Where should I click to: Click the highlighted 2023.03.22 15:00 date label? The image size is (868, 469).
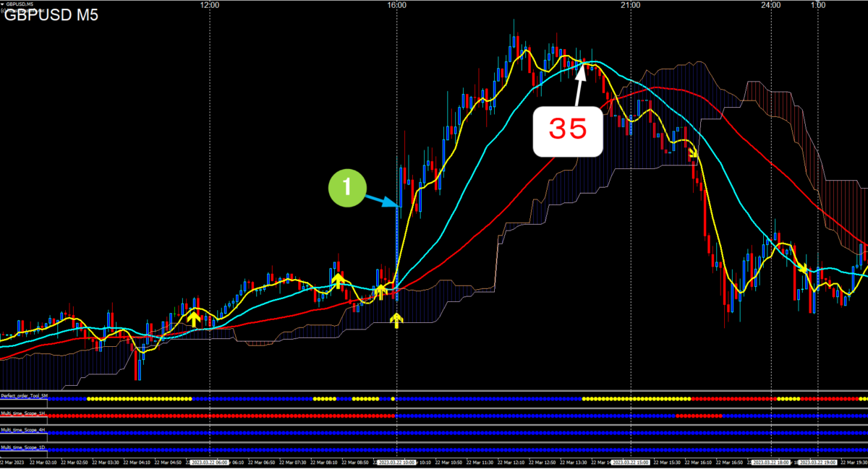tap(631, 462)
